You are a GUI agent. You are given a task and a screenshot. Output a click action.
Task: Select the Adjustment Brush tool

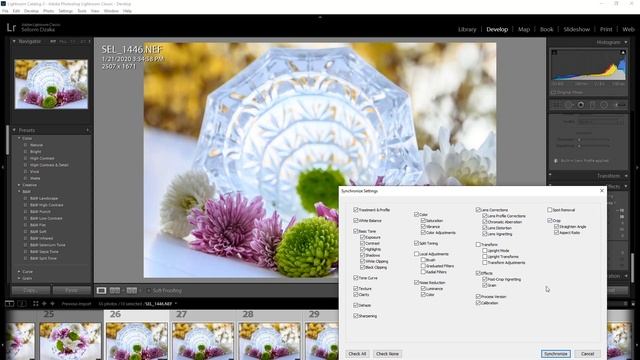point(620,105)
